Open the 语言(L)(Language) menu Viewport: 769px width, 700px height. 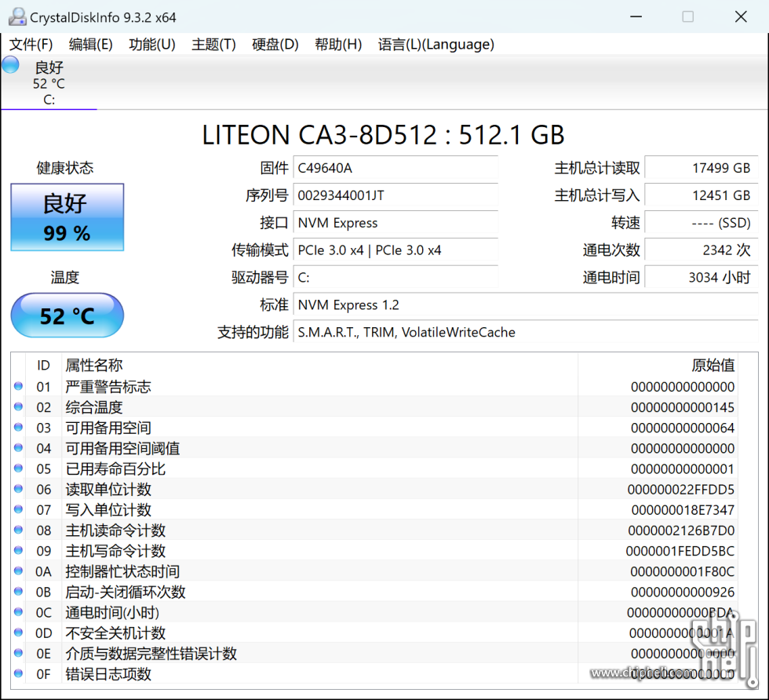[x=436, y=45]
